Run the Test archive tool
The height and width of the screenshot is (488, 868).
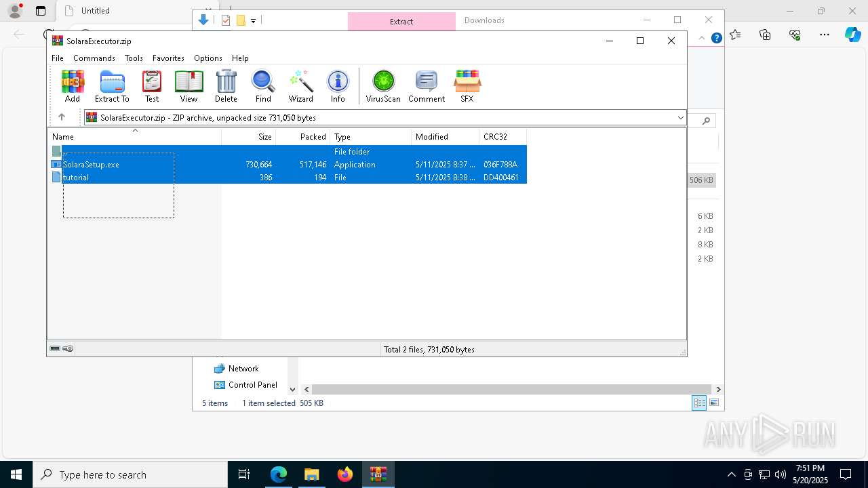[152, 86]
